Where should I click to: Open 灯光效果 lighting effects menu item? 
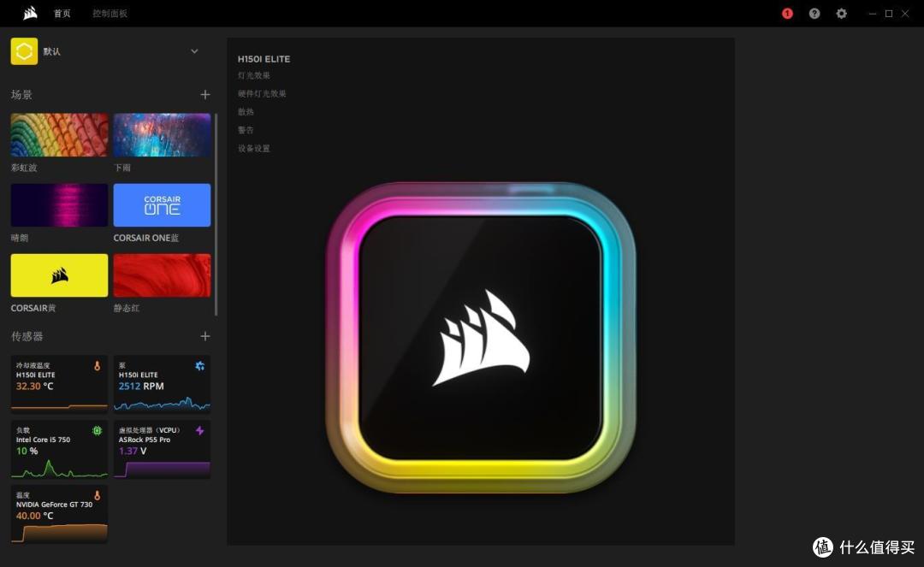[254, 75]
